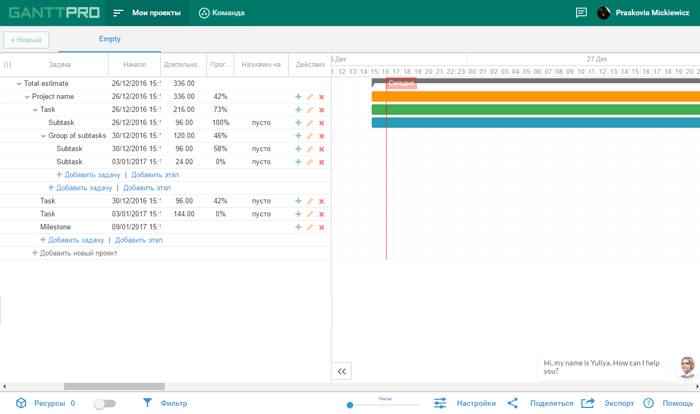
Task: Collapse the Total estimate row
Action: click(19, 84)
